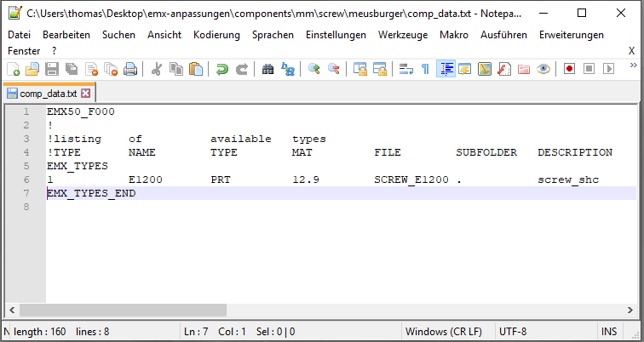The image size is (644, 342).
Task: Click the Save All toolbar icon
Action: pos(72,69)
